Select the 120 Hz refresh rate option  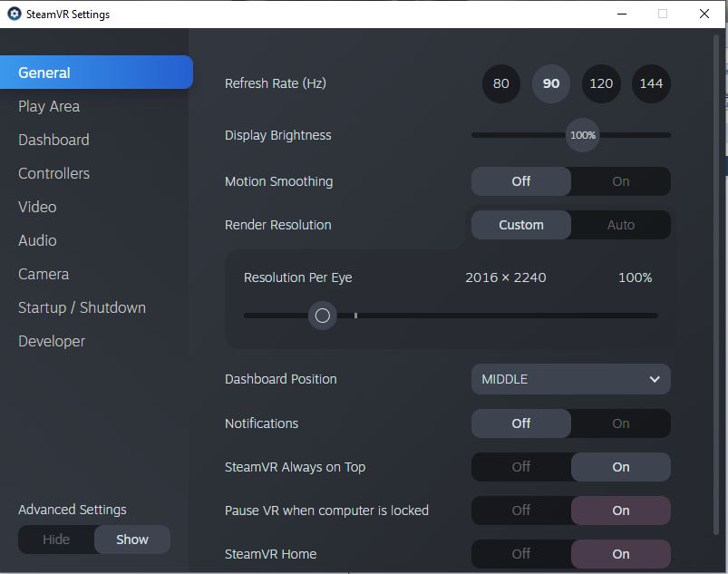coord(601,83)
